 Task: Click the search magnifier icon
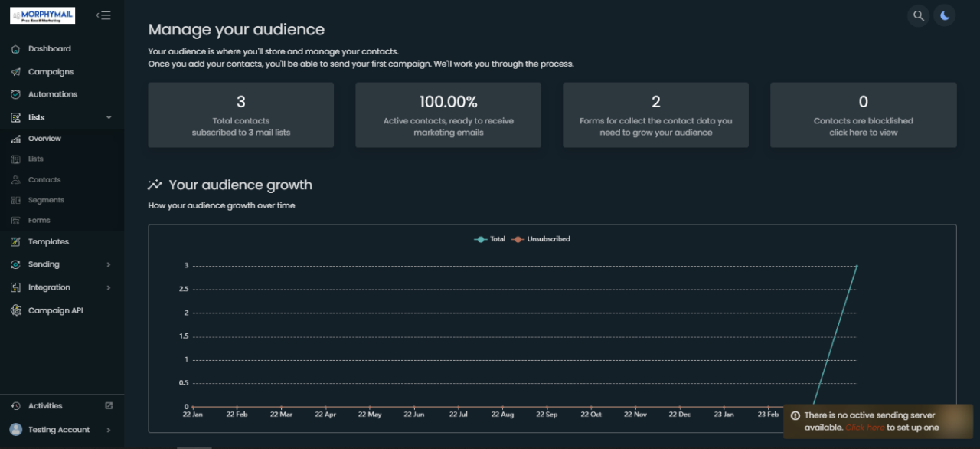pyautogui.click(x=918, y=15)
